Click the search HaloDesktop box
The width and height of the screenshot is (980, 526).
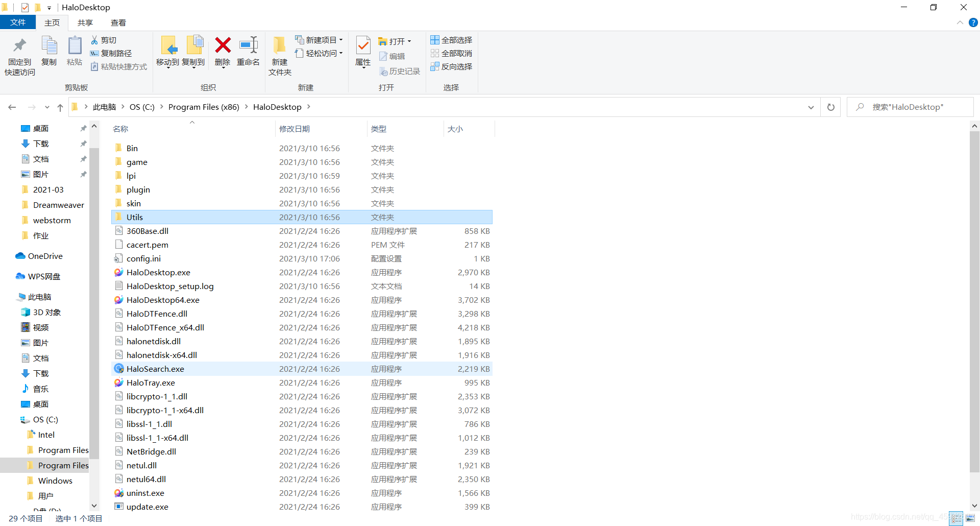(x=910, y=107)
